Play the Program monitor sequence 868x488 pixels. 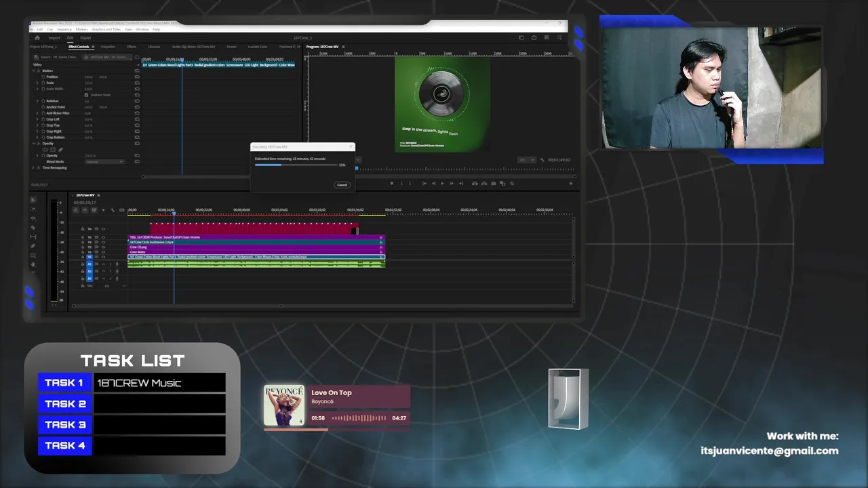[442, 183]
